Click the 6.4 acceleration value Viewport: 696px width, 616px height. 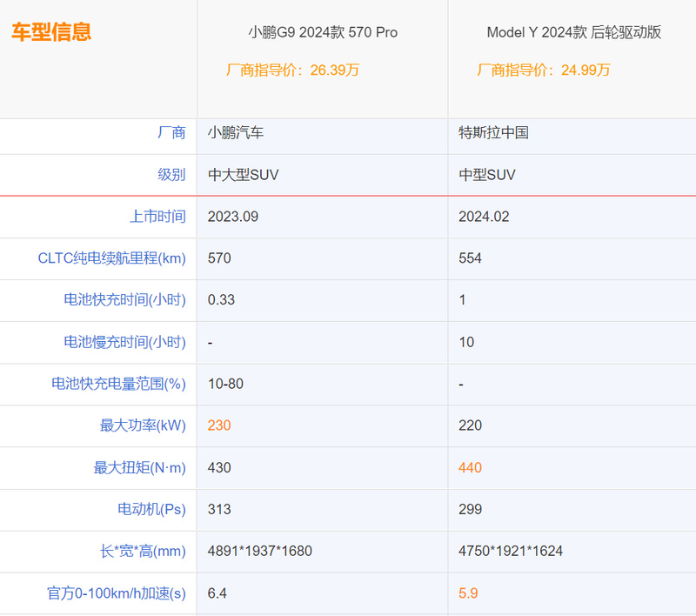click(217, 593)
